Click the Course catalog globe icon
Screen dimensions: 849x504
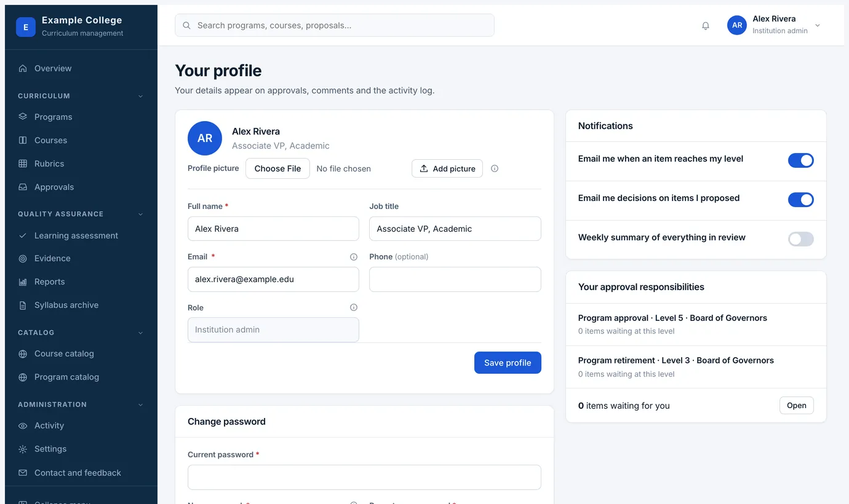tap(23, 354)
